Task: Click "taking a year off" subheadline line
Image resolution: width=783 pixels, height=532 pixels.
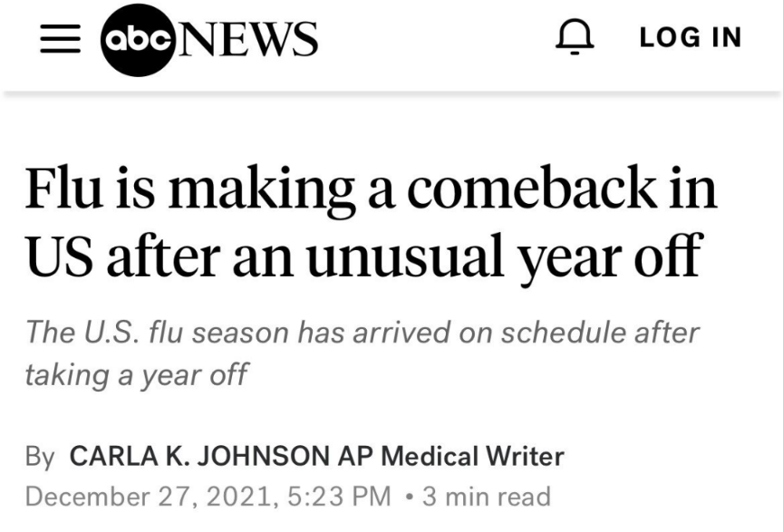Action: coord(136,373)
